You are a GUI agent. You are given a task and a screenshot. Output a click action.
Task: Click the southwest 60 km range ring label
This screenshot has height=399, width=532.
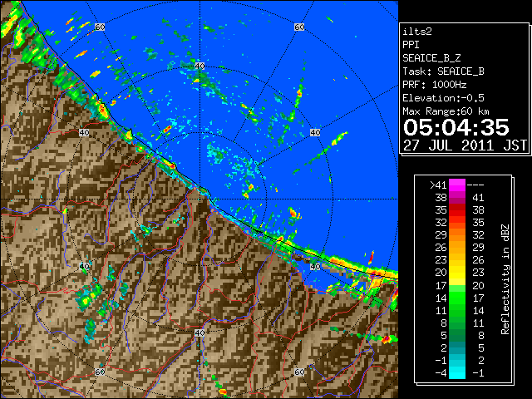[100, 372]
